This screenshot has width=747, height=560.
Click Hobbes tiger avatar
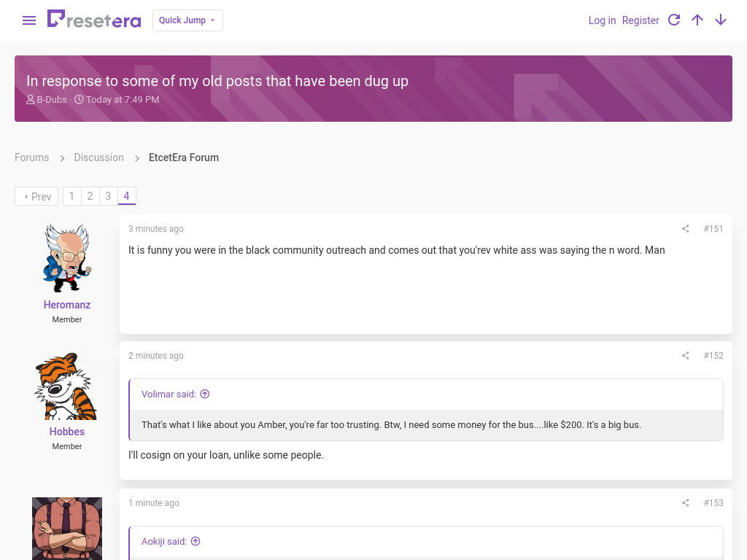[x=66, y=386]
